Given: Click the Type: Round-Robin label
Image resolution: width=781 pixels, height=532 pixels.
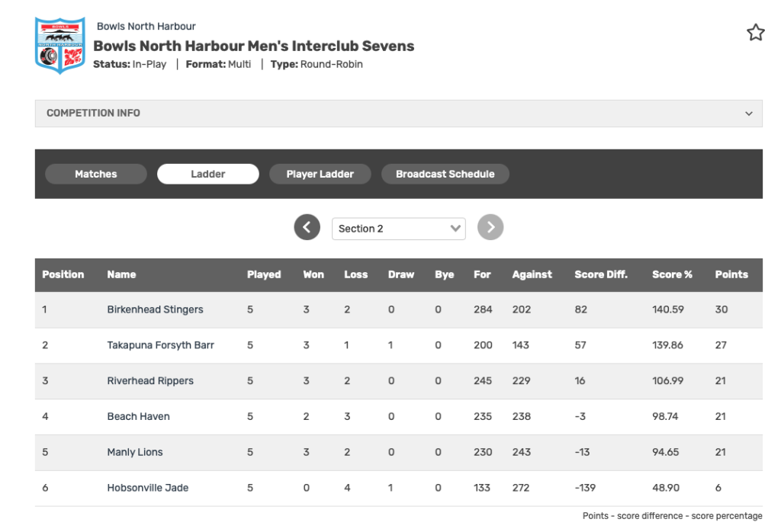Looking at the screenshot, I should click(317, 64).
